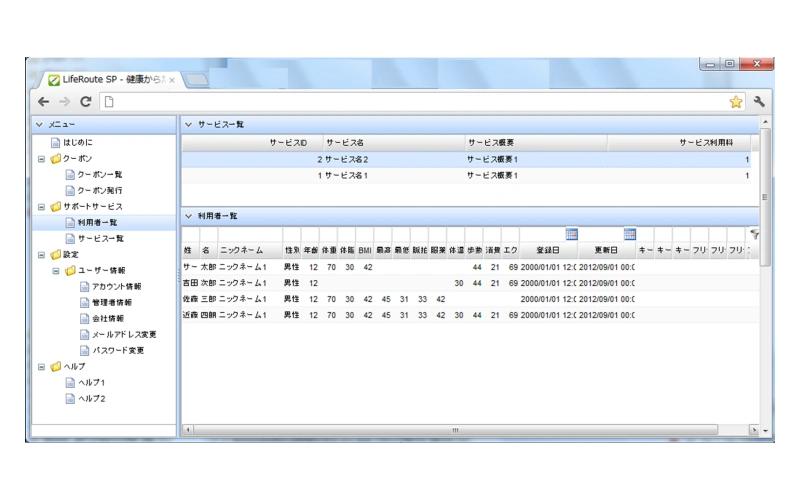The height and width of the screenshot is (500, 800).
Task: Collapse the サービス一覧 panel
Action: pyautogui.click(x=188, y=125)
